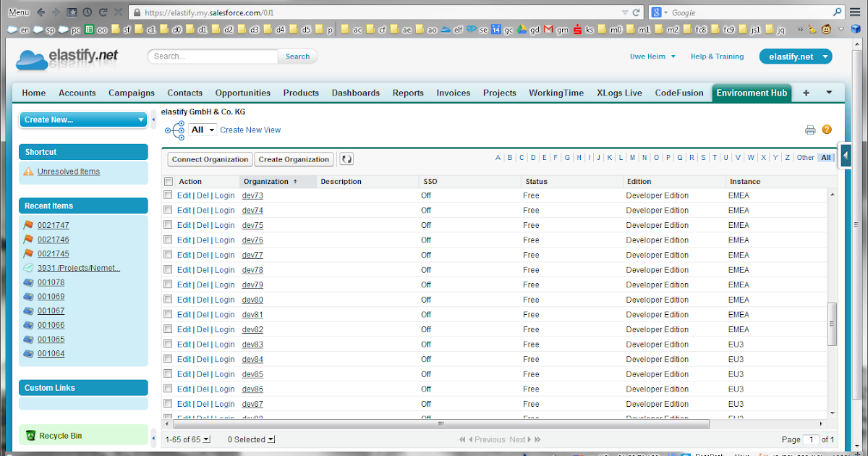Open the 'elf' bookmark
Viewport: 868px width, 456px height.
click(x=451, y=30)
